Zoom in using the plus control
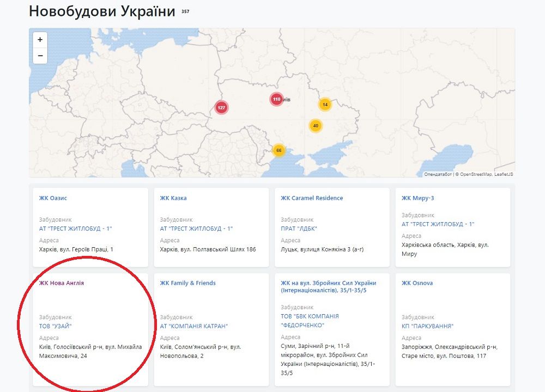This screenshot has width=545, height=392. tap(39, 40)
